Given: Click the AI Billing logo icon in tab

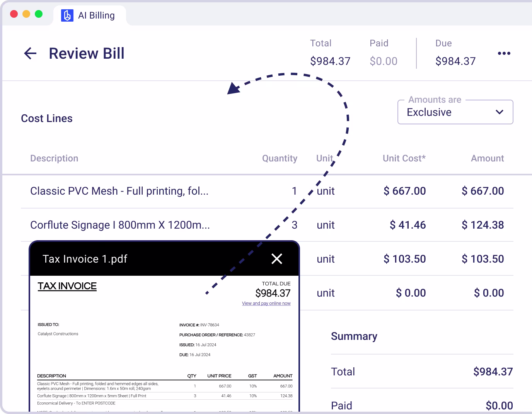Looking at the screenshot, I should pyautogui.click(x=67, y=15).
